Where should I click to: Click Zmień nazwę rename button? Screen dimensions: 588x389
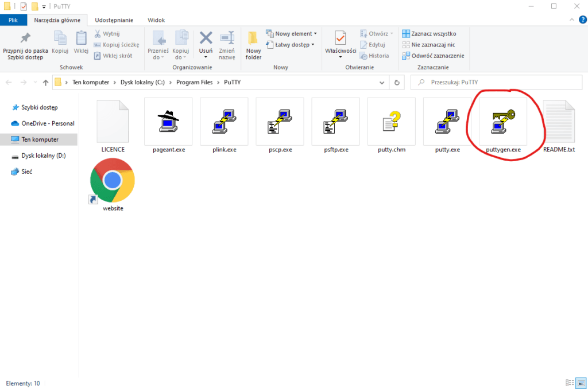(227, 45)
